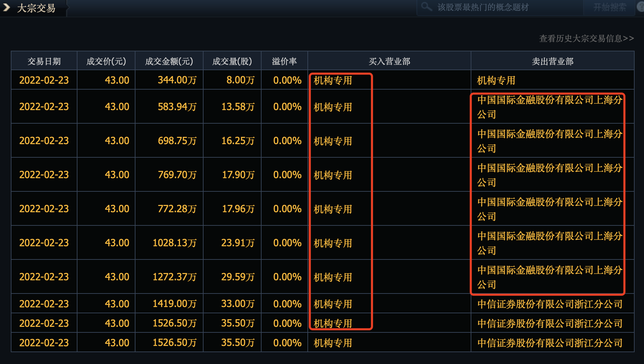This screenshot has height=364, width=644.
Task: Select the 成交量(股) column header
Action: click(x=232, y=61)
